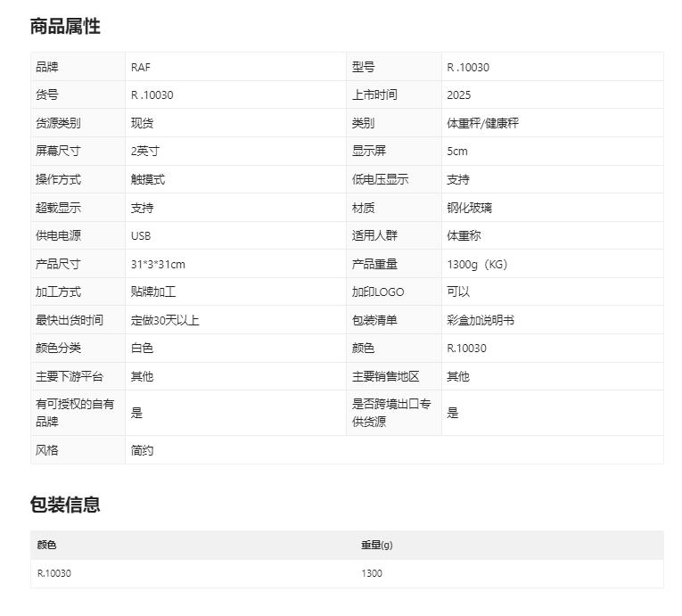The width and height of the screenshot is (682, 616).
Task: Select the 体重秤/健康秤 category value
Action: point(482,123)
